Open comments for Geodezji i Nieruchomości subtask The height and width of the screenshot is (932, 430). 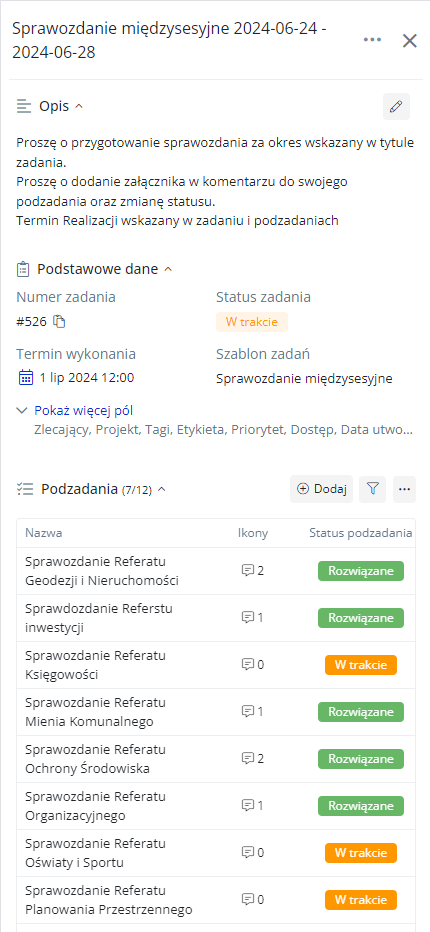pos(252,571)
